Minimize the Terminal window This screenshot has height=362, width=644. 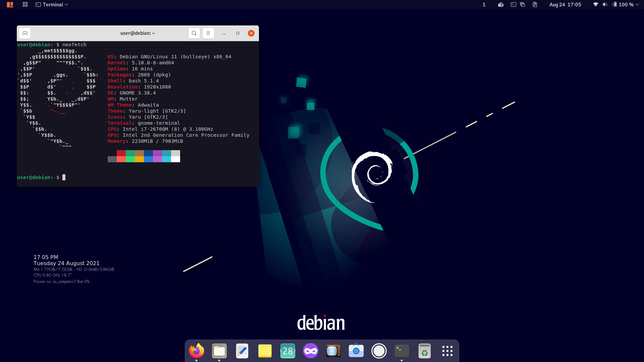coord(224,33)
